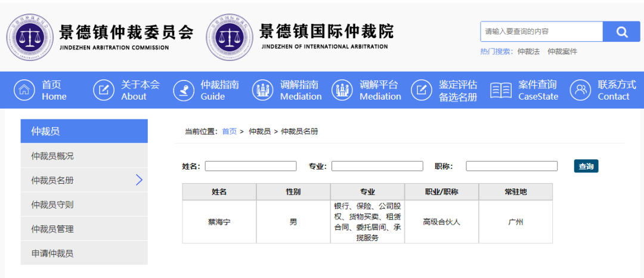644x278 pixels.
Task: Click the 姓名 column header
Action: 219,191
